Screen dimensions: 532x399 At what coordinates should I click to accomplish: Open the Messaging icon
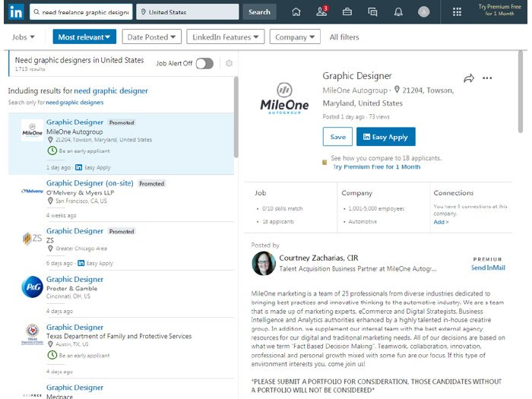pyautogui.click(x=372, y=12)
